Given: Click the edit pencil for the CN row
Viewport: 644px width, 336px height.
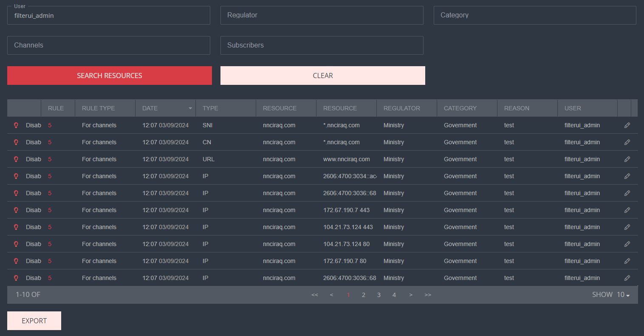Looking at the screenshot, I should tap(627, 142).
